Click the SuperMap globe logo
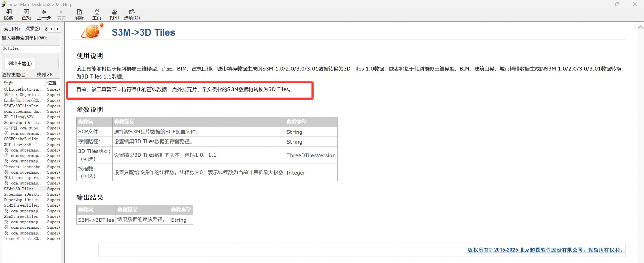 point(92,31)
